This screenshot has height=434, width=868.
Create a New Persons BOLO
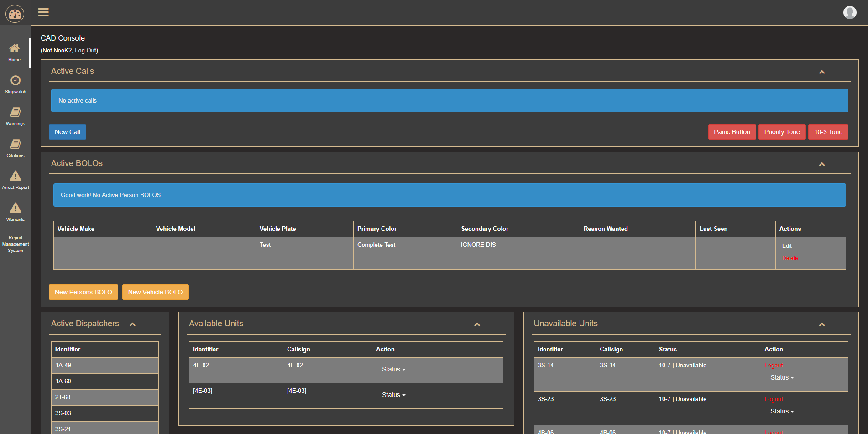click(84, 292)
